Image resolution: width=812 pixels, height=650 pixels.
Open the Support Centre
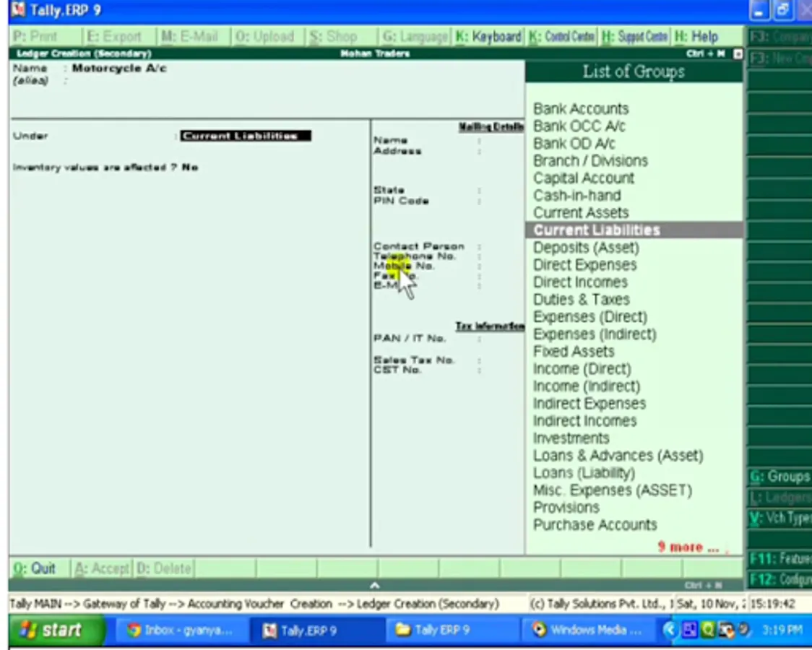(635, 36)
